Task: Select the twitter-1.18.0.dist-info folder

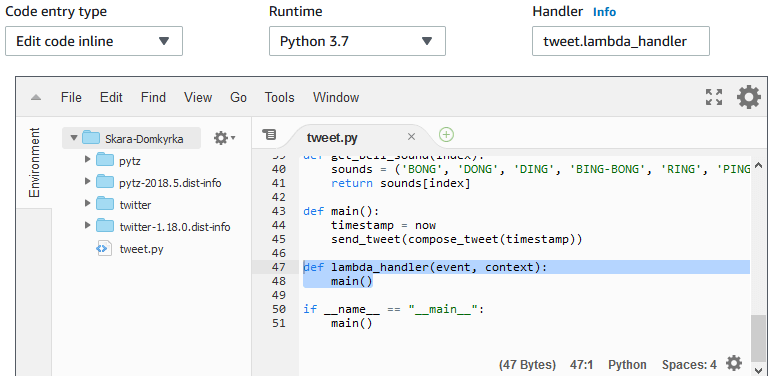Action: [x=175, y=227]
